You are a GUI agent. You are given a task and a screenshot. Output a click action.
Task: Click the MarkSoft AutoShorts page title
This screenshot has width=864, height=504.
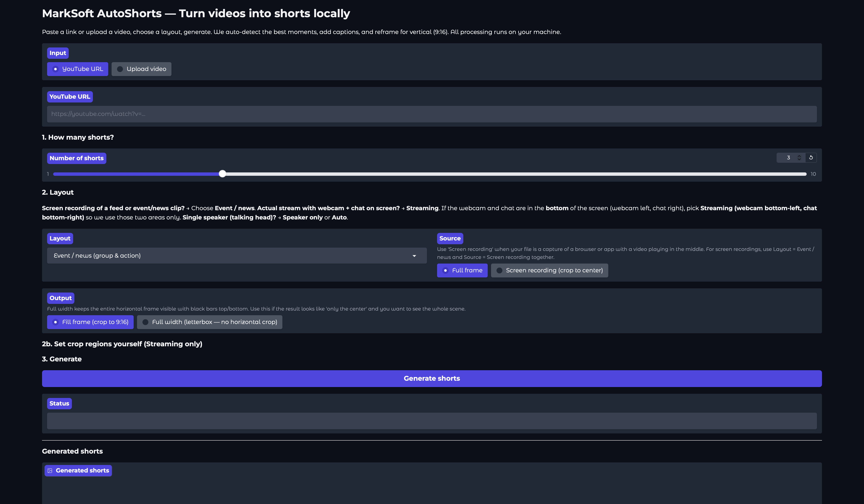196,13
